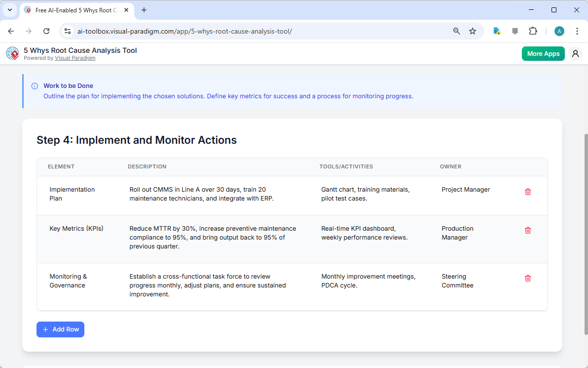Screen dimensions: 588x368
Task: Bookmark this page using the star icon
Action: 473,31
